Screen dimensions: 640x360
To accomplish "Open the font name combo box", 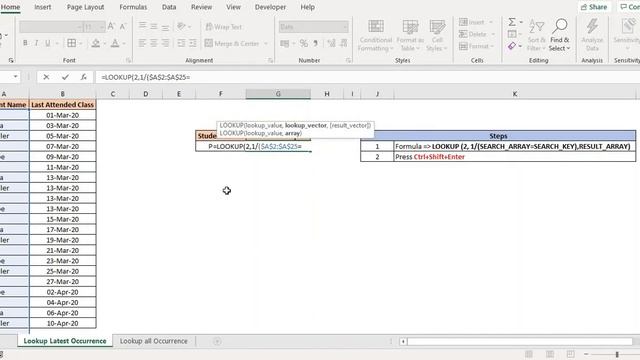I will [x=51, y=27].
